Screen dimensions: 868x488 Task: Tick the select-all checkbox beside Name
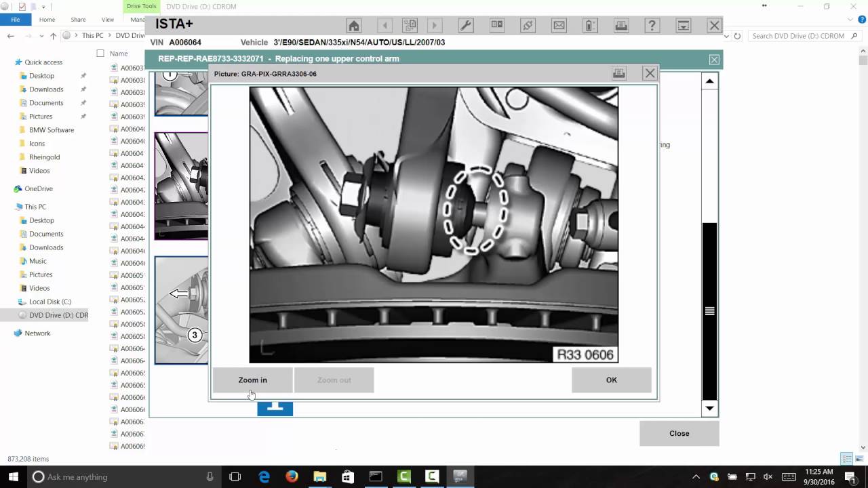coord(100,54)
